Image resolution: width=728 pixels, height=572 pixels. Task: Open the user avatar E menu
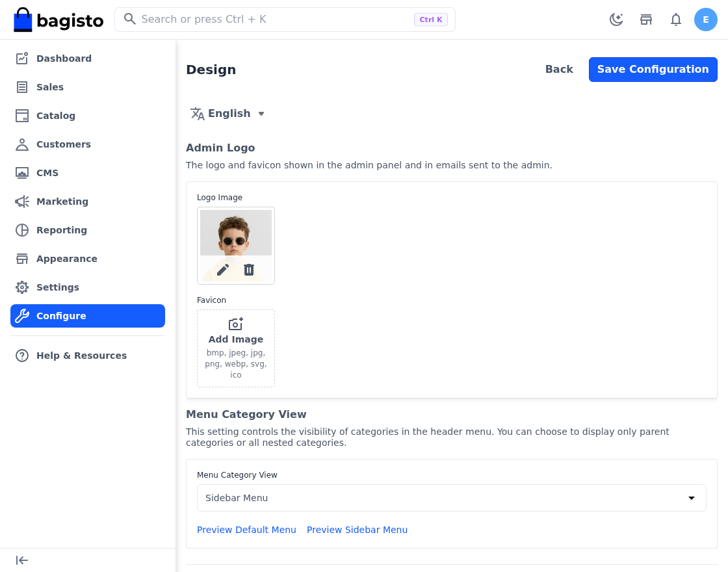click(706, 19)
